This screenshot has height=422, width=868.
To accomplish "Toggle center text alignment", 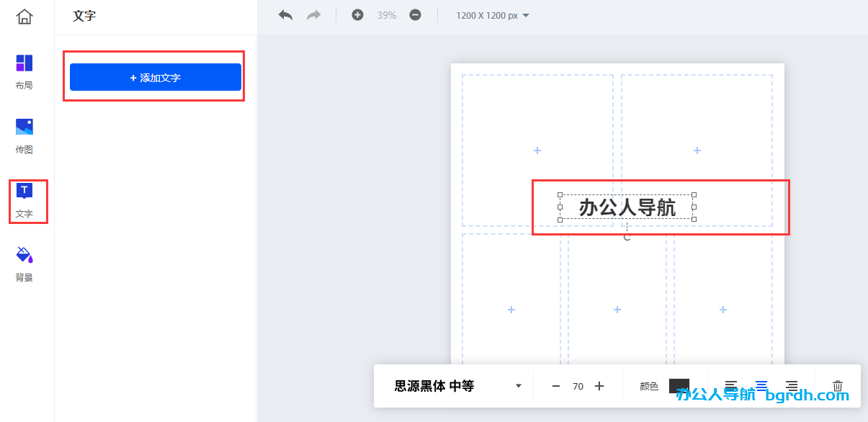I will pyautogui.click(x=762, y=385).
